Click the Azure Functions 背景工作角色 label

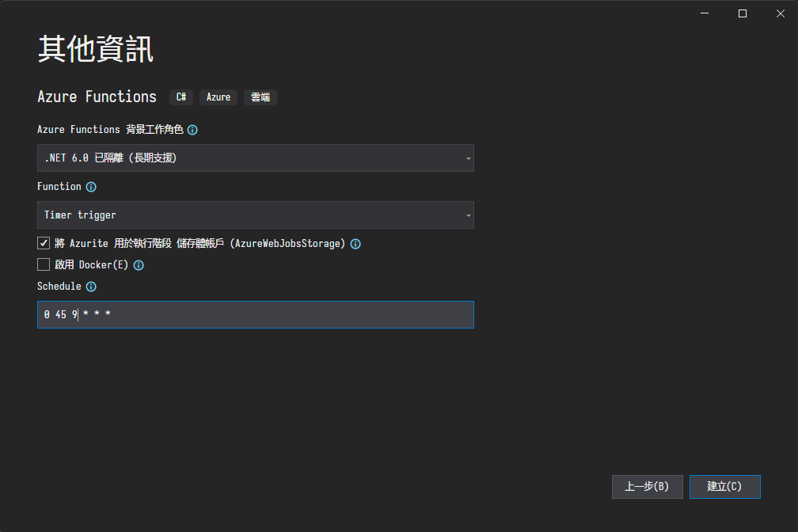(x=110, y=129)
